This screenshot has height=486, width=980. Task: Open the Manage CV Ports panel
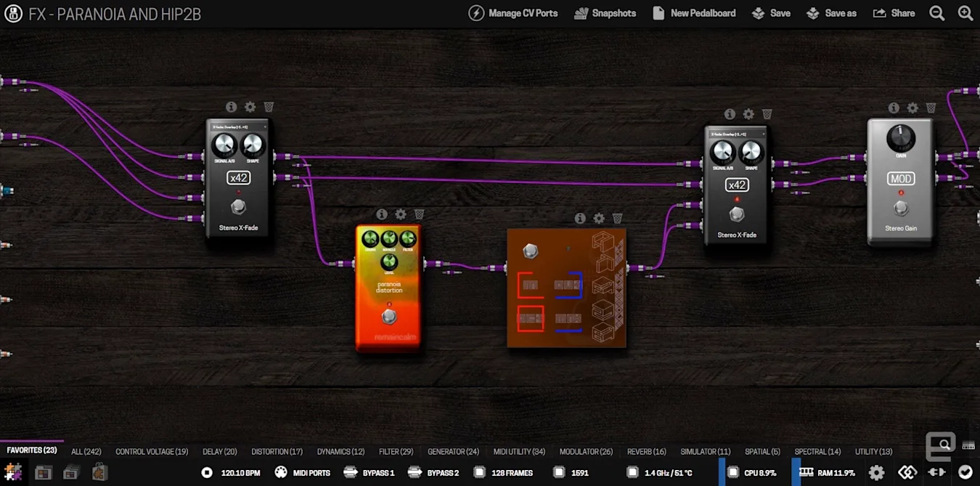click(x=513, y=13)
